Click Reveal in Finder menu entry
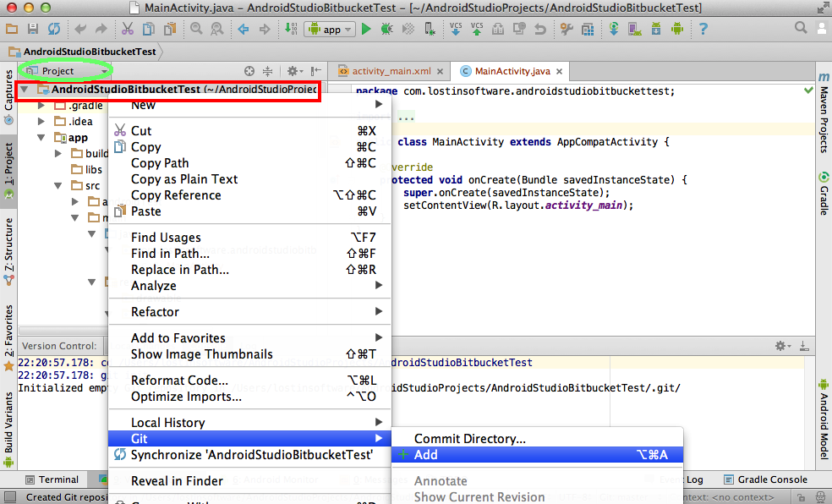The height and width of the screenshot is (504, 832). tap(177, 481)
